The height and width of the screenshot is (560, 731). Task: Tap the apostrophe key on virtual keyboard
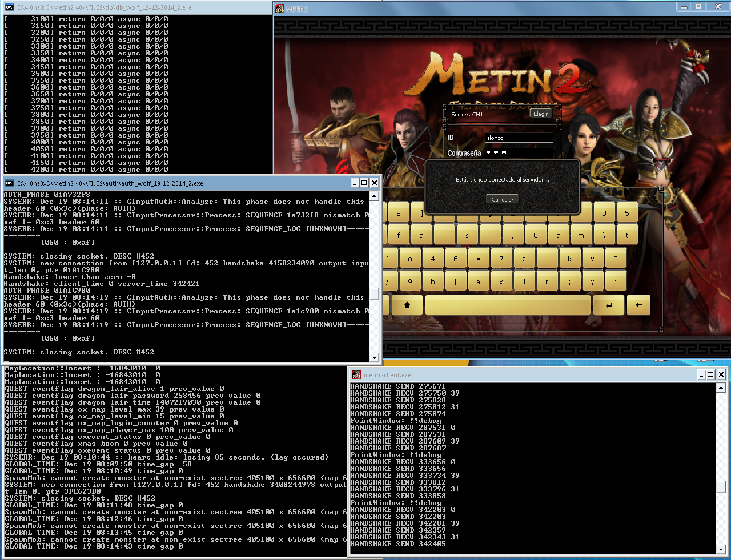click(x=390, y=259)
